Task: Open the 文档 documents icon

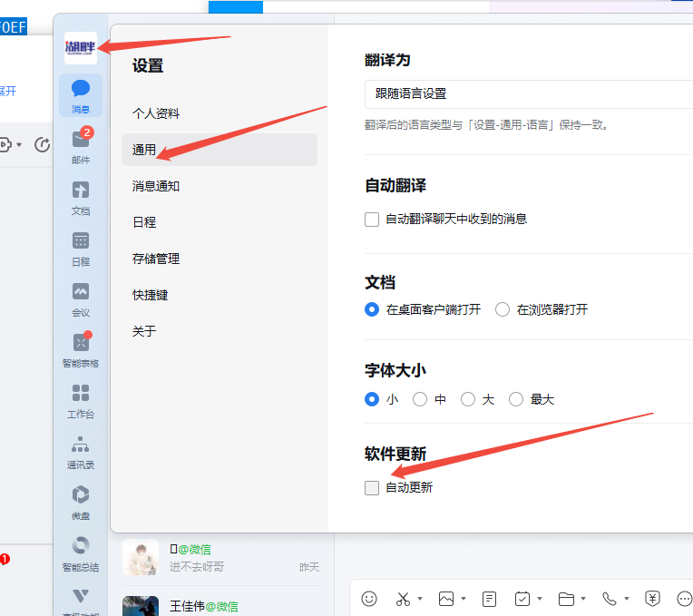Action: (x=81, y=197)
